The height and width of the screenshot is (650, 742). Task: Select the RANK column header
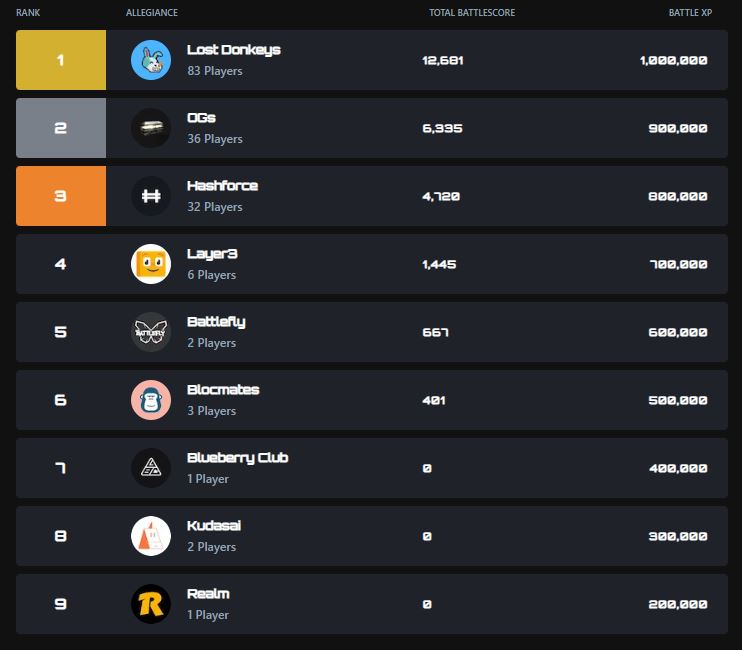[x=28, y=13]
